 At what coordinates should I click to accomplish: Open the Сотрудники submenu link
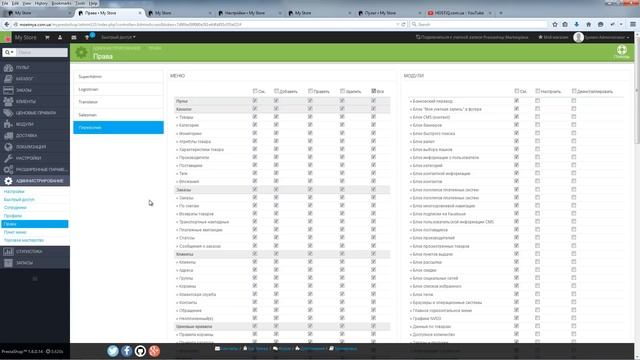[x=15, y=208]
